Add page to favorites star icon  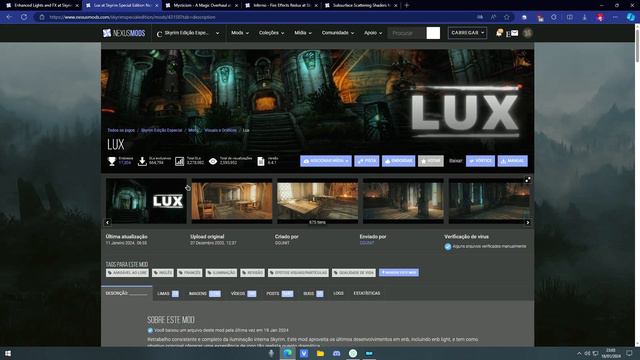coord(507,17)
